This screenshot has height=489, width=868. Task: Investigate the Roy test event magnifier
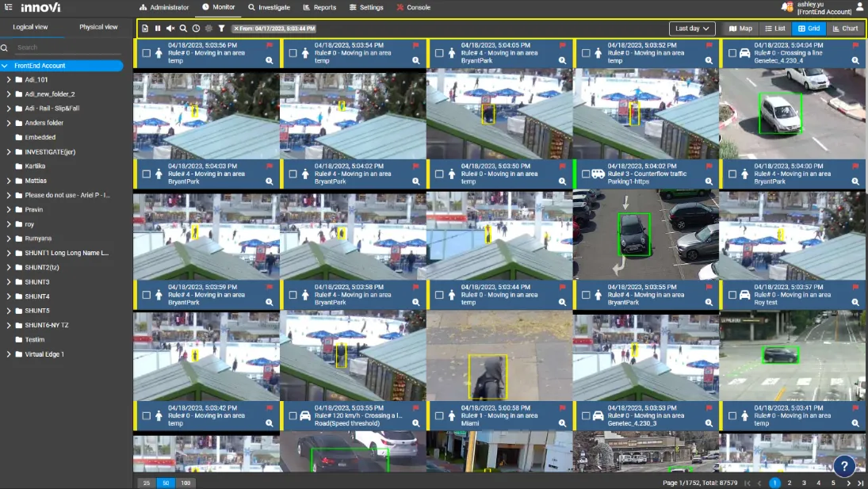pos(856,303)
